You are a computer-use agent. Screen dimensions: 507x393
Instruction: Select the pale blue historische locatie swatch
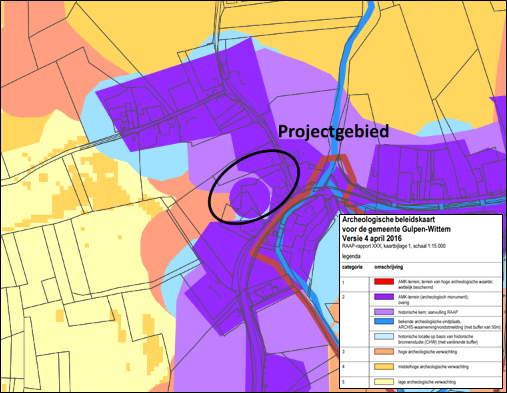(384, 336)
